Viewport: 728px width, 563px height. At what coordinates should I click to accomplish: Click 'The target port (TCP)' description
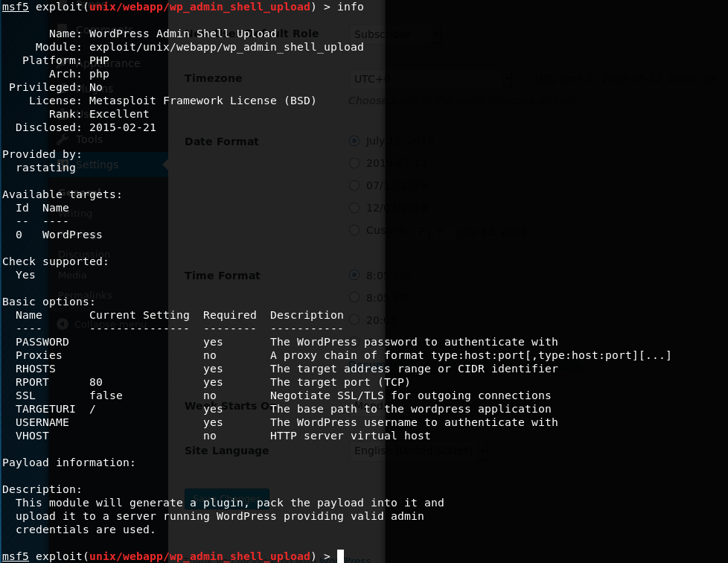[x=340, y=382]
